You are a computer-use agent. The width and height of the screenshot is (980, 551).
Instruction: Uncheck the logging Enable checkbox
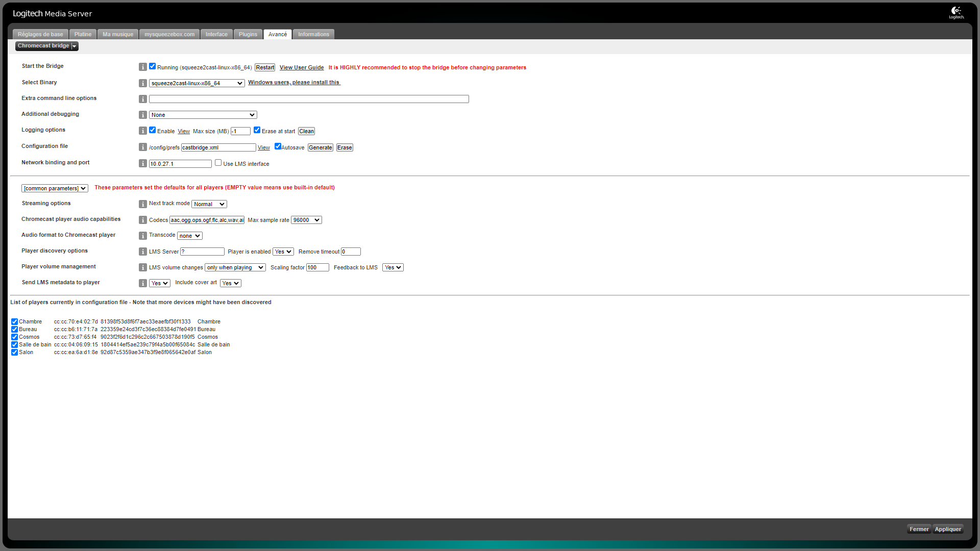point(152,130)
